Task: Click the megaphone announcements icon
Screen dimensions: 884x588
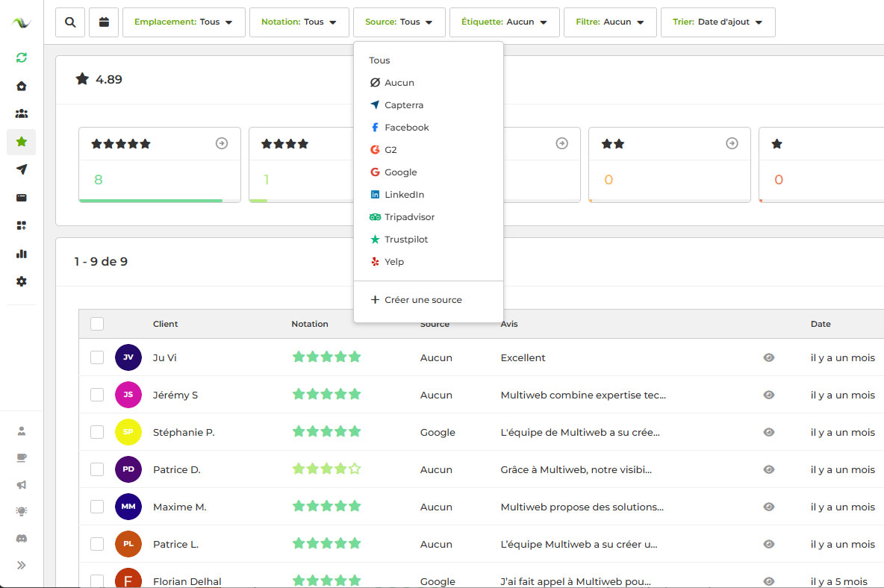Action: coord(22,485)
